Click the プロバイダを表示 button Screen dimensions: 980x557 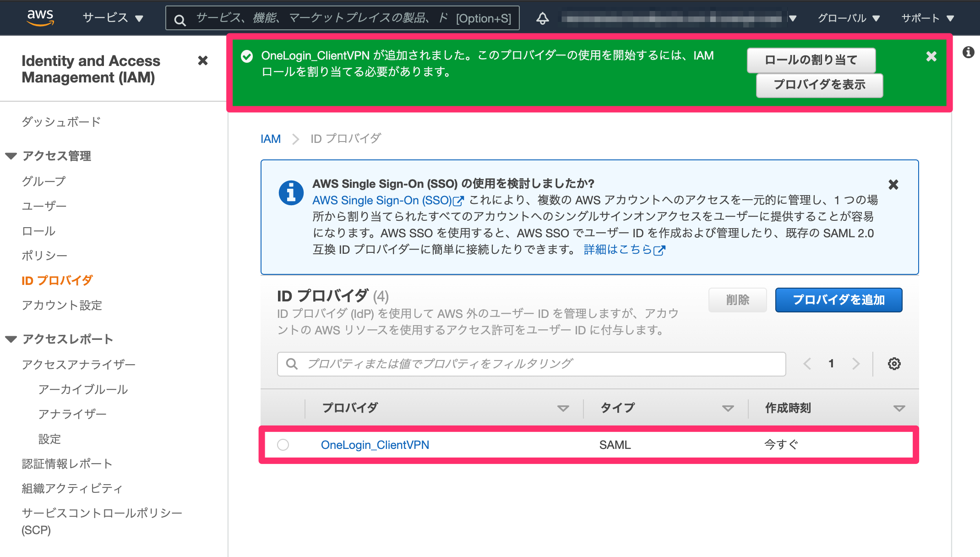click(x=819, y=85)
